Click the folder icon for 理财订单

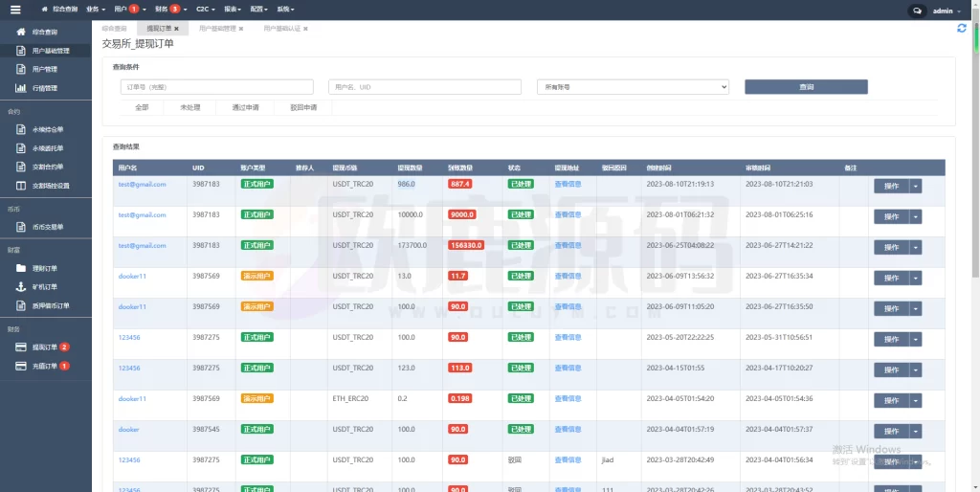point(21,268)
